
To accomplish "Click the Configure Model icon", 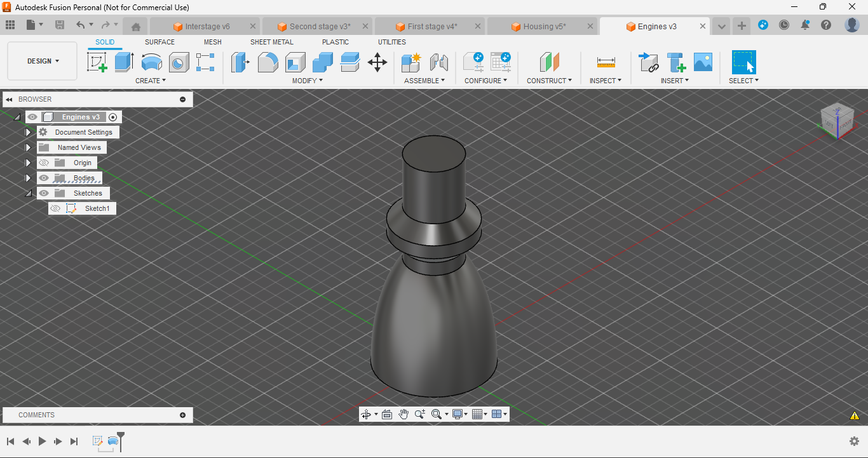I will tap(473, 62).
